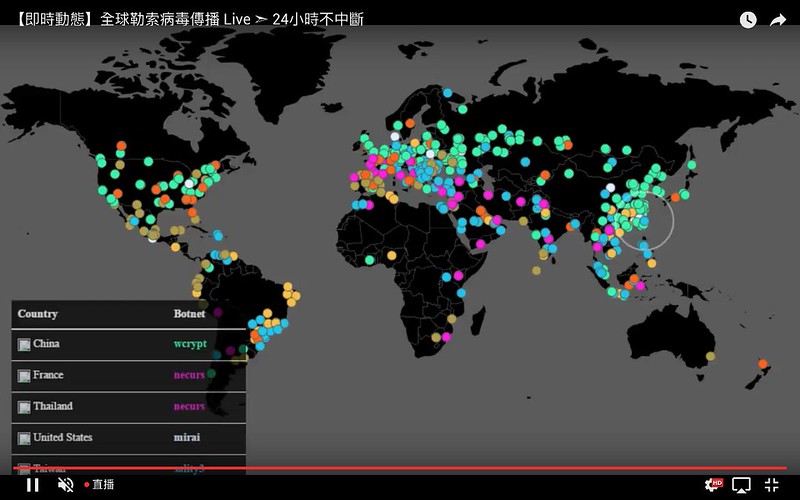Select the France row in table
This screenshot has height=500, width=800.
pos(129,376)
